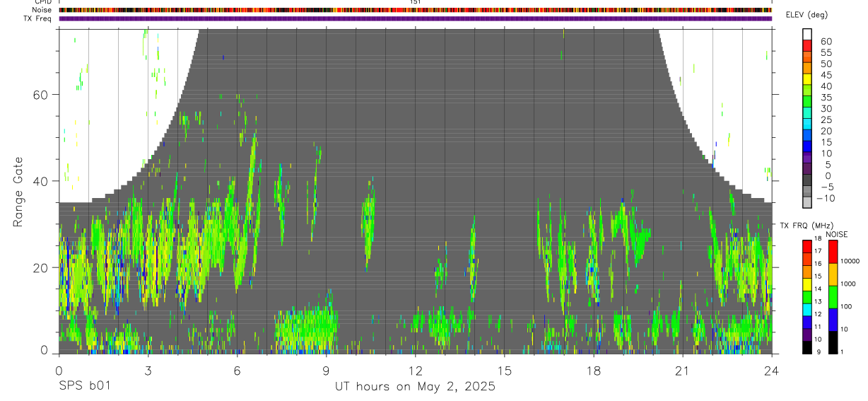Viewport: 868px width, 401px height.
Task: Click the '-10' label on elevation legend
Action: point(825,198)
